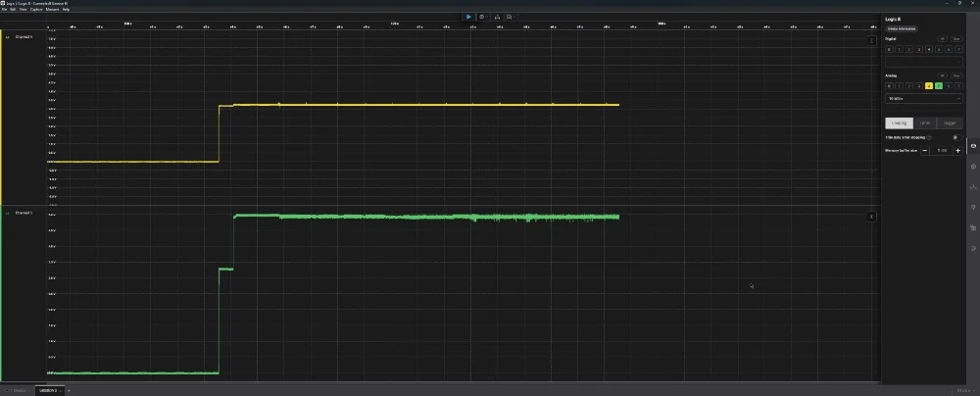This screenshot has height=396, width=980.
Task: Click the share capture toolbar icon
Action: coord(496,17)
